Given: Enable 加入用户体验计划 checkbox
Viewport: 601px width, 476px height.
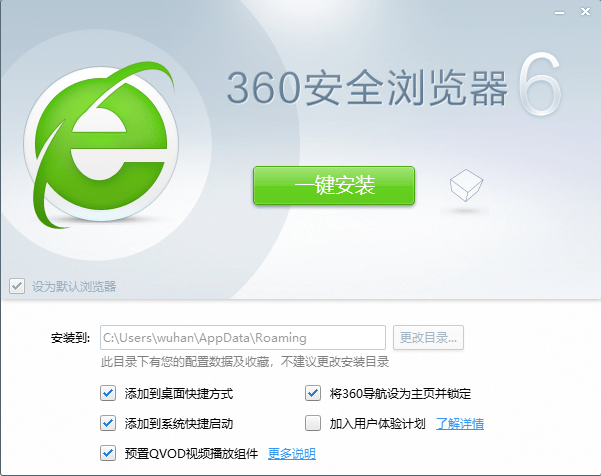Looking at the screenshot, I should [313, 423].
